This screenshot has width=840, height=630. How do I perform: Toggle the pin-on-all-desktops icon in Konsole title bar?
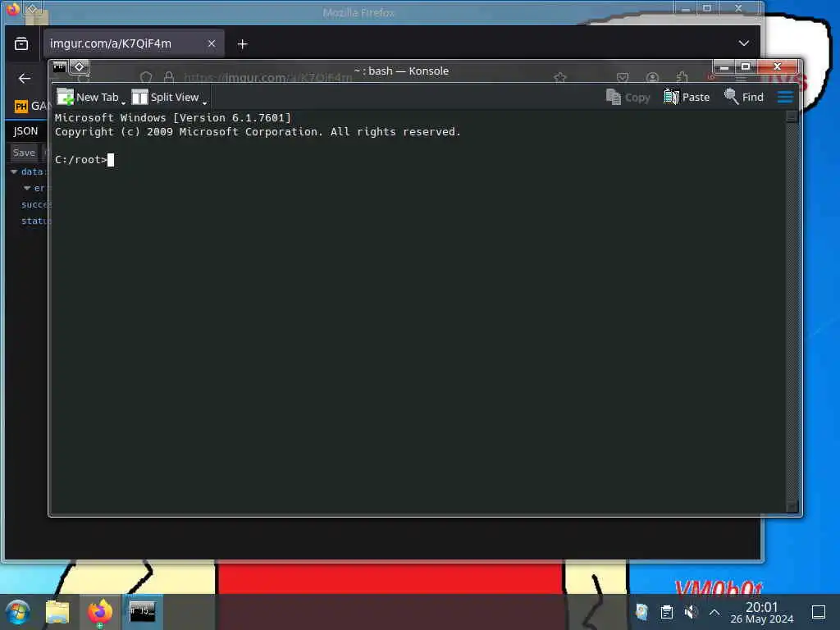point(80,67)
